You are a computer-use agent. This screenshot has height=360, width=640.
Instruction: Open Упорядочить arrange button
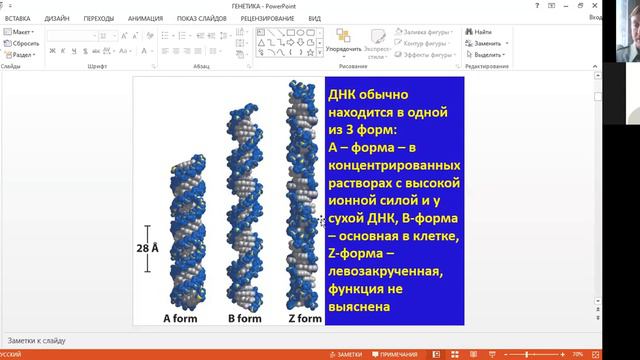coord(344,43)
